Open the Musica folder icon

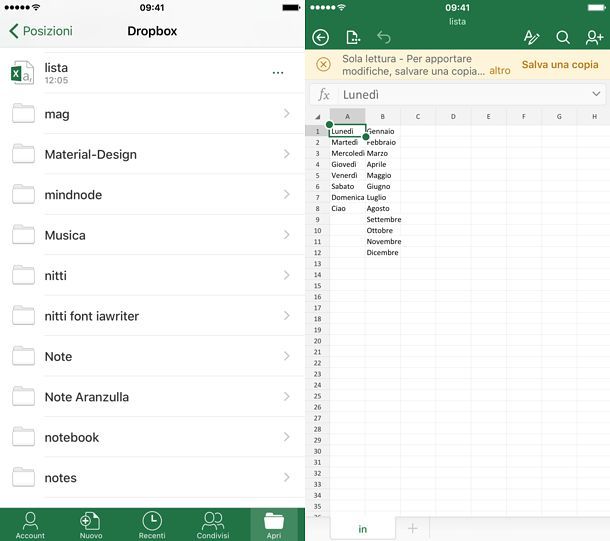click(23, 235)
